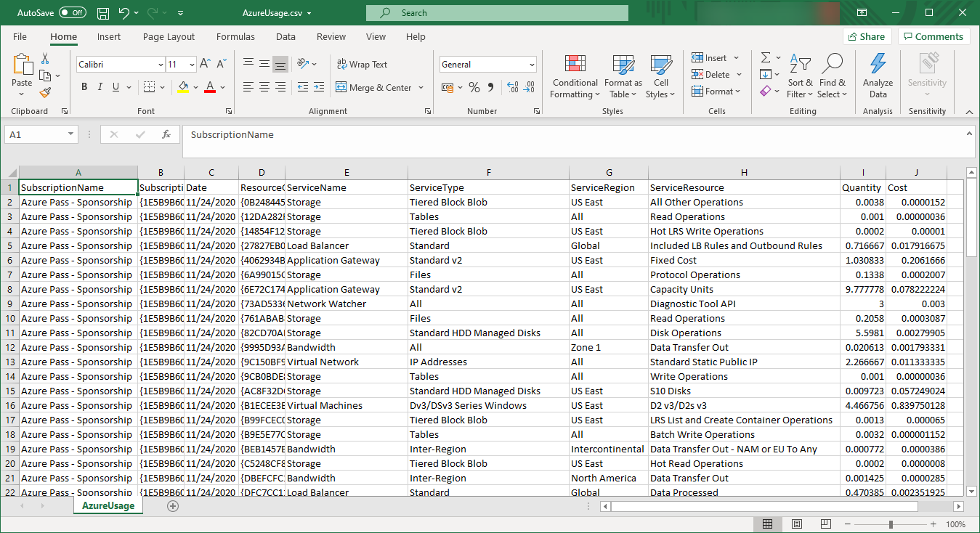This screenshot has width=980, height=533.
Task: Click the Search box in title bar
Action: [497, 13]
